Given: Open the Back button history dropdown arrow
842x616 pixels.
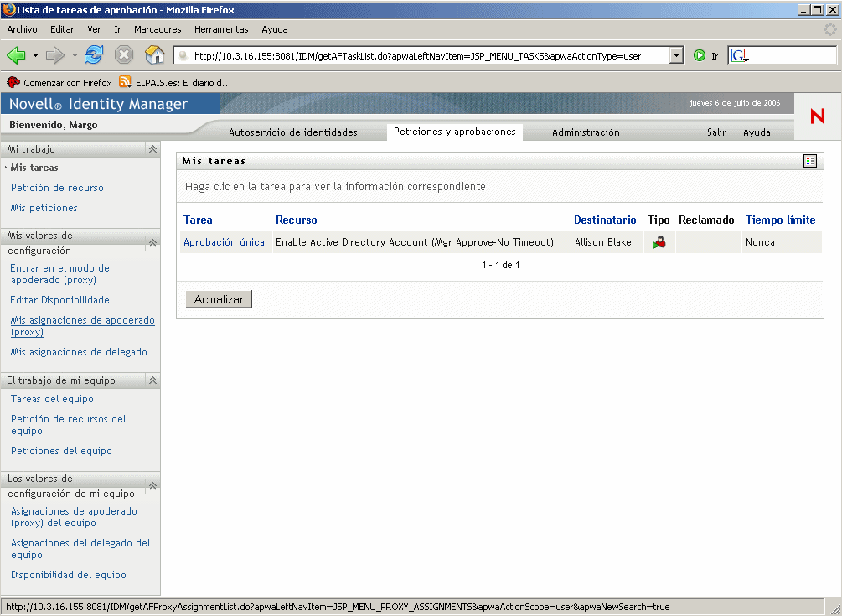Looking at the screenshot, I should 35,55.
